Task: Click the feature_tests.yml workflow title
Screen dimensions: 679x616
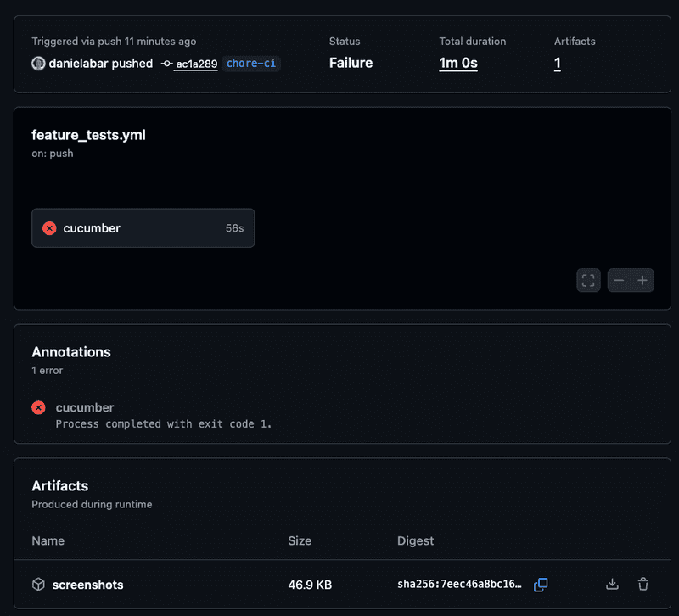Action: coord(88,134)
